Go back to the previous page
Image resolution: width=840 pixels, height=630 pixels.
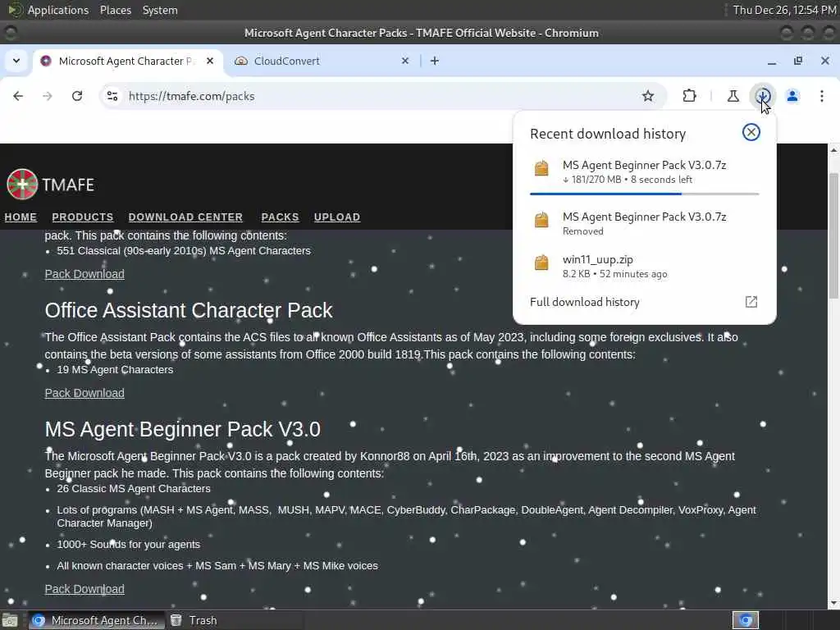click(18, 96)
